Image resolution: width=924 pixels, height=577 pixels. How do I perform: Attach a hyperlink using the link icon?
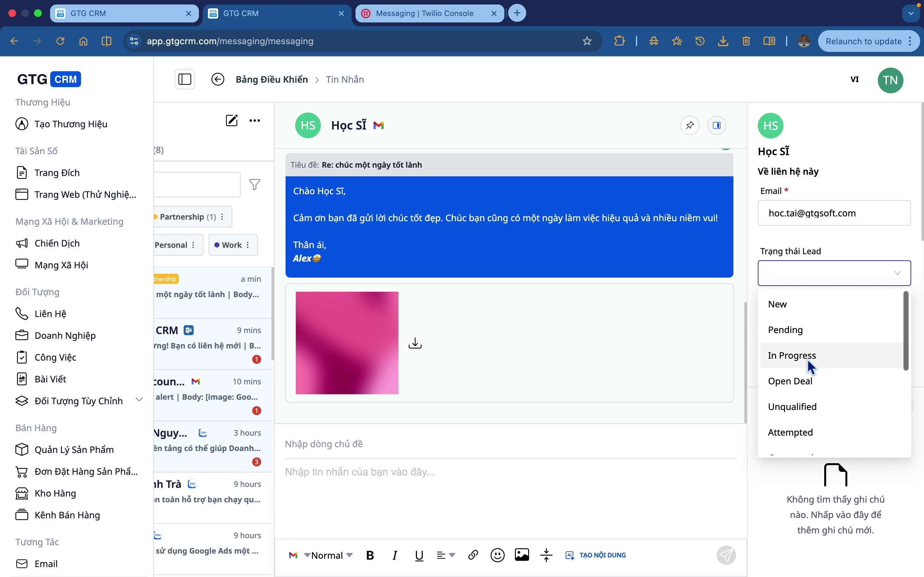click(473, 555)
